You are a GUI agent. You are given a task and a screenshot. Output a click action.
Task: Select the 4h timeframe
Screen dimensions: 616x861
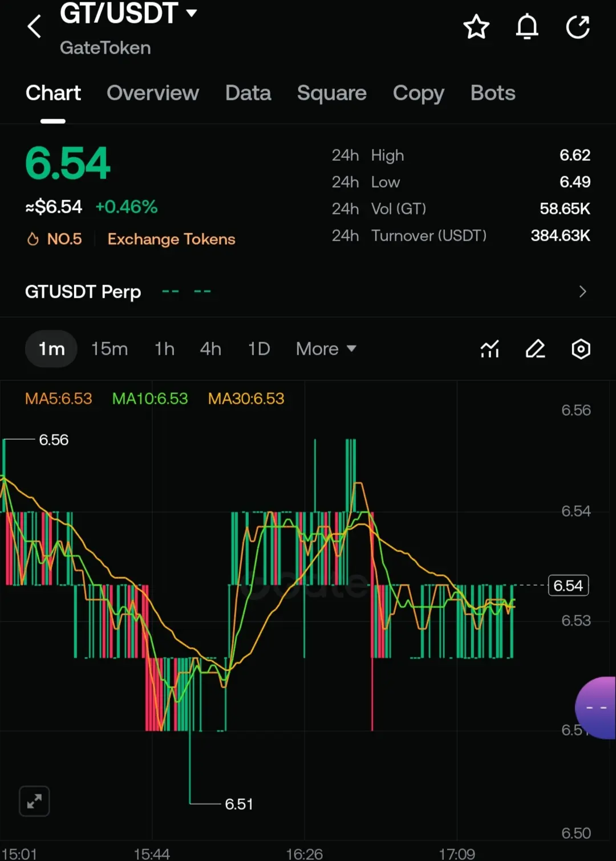[x=210, y=349]
